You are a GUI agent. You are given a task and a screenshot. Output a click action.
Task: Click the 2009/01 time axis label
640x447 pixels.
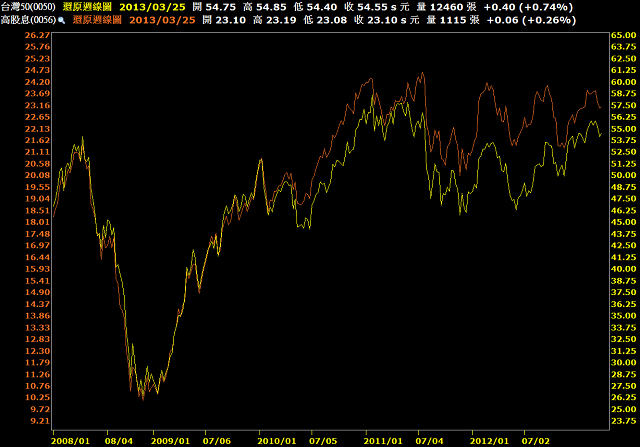(170, 441)
